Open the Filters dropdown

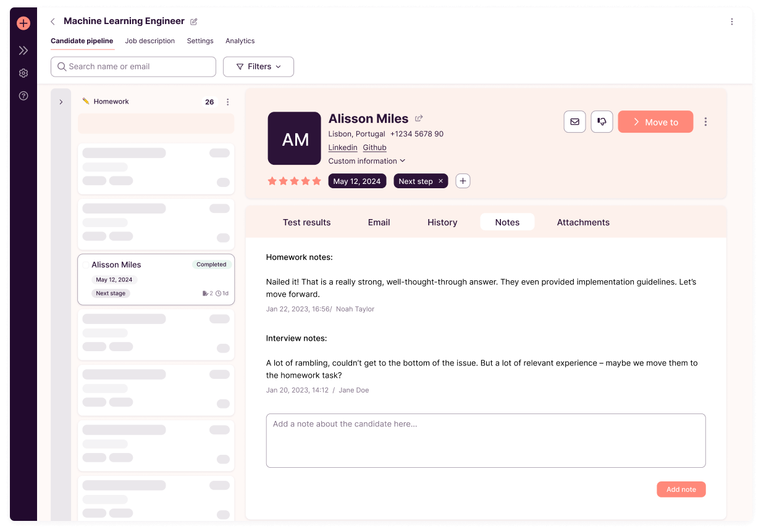point(258,67)
